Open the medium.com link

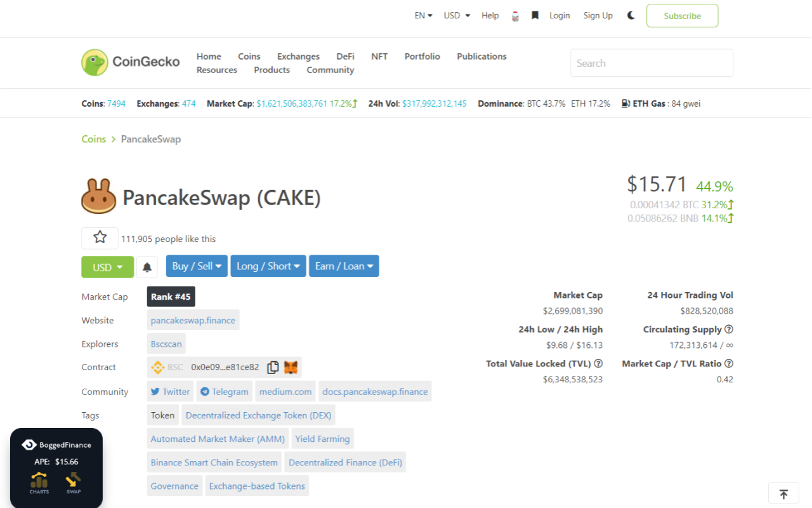pos(285,391)
